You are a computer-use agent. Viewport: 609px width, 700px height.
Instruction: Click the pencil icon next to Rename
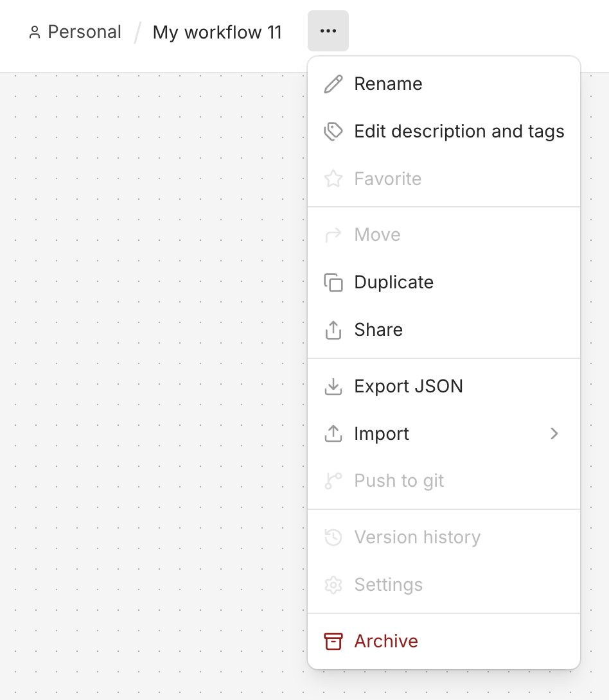pyautogui.click(x=333, y=84)
